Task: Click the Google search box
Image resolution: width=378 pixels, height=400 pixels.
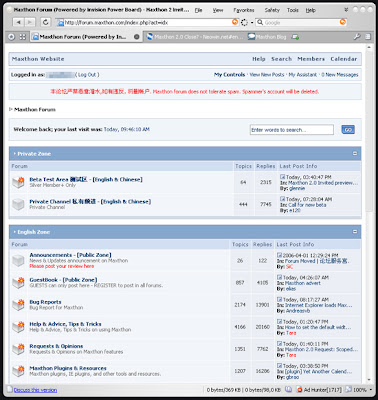Action: tap(301, 22)
